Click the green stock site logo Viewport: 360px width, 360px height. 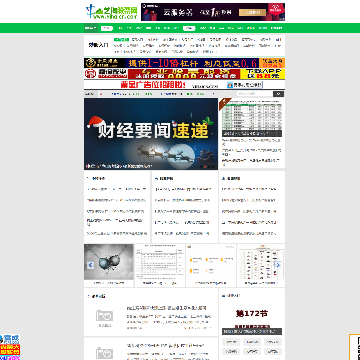tap(112, 12)
